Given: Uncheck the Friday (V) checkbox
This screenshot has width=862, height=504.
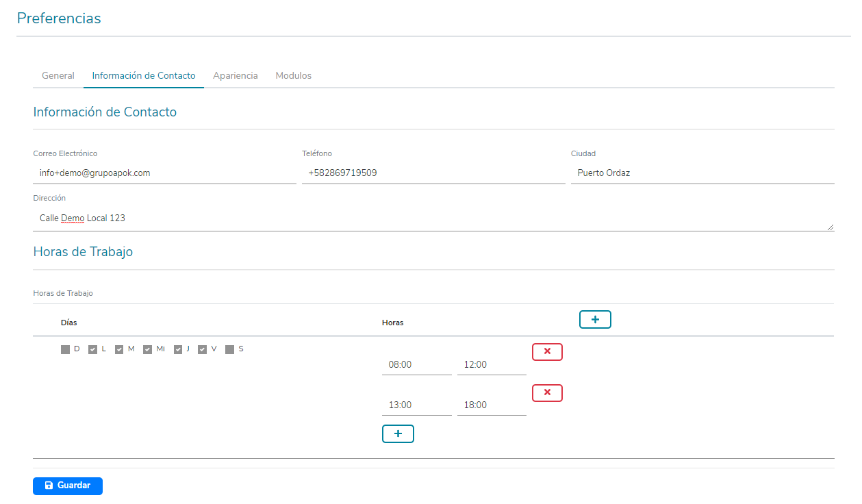Looking at the screenshot, I should point(203,349).
